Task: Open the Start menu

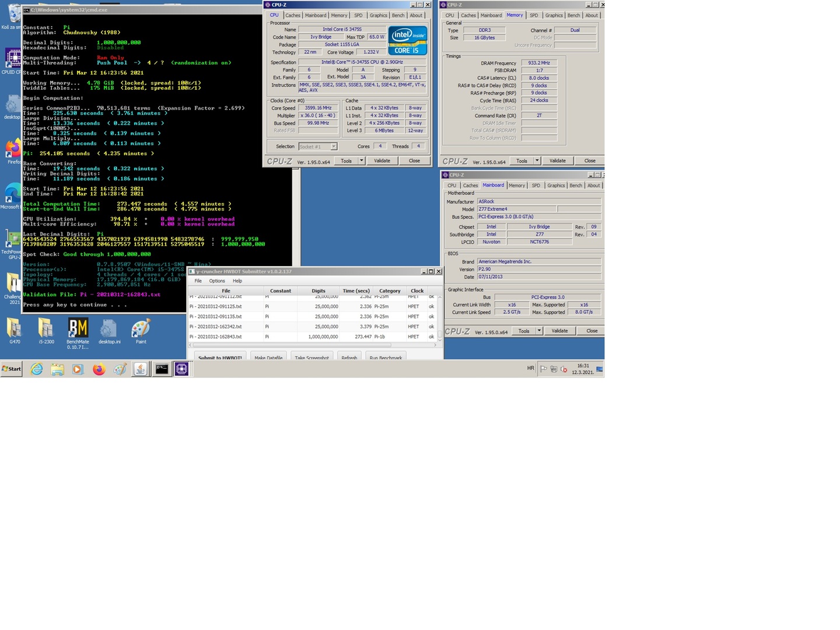Action: (x=11, y=369)
